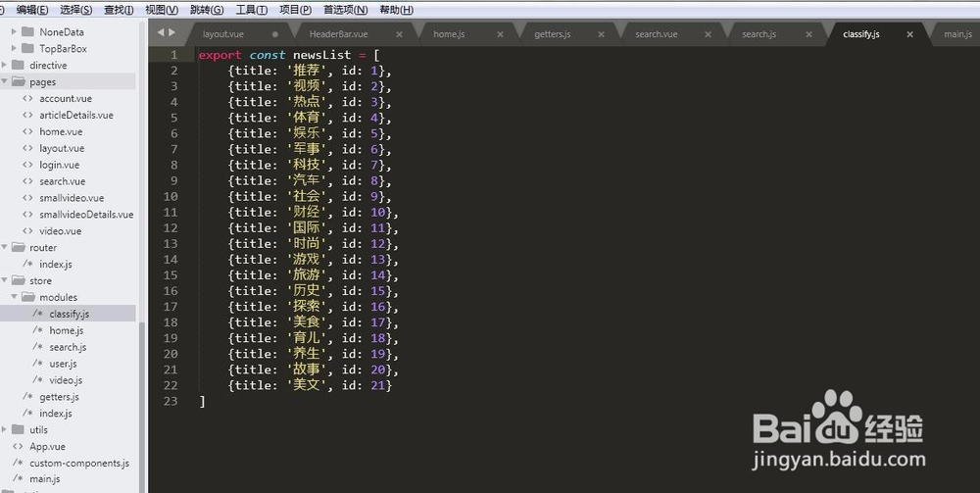This screenshot has width=980, height=493.
Task: Open the 首选项(N) menu
Action: coord(345,10)
